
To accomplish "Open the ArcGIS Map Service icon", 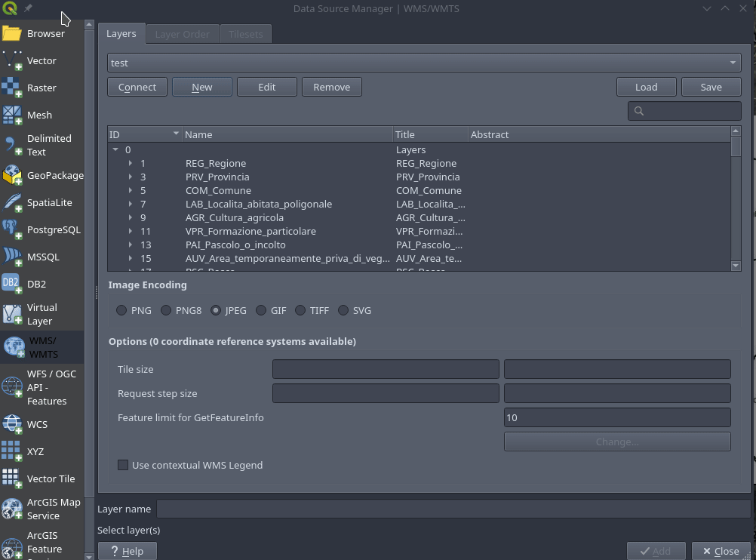I will (x=11, y=509).
